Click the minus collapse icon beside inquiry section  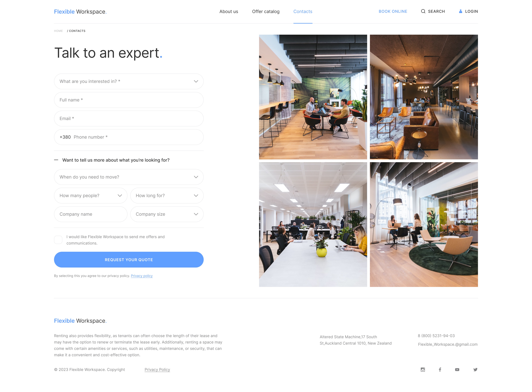(x=57, y=160)
